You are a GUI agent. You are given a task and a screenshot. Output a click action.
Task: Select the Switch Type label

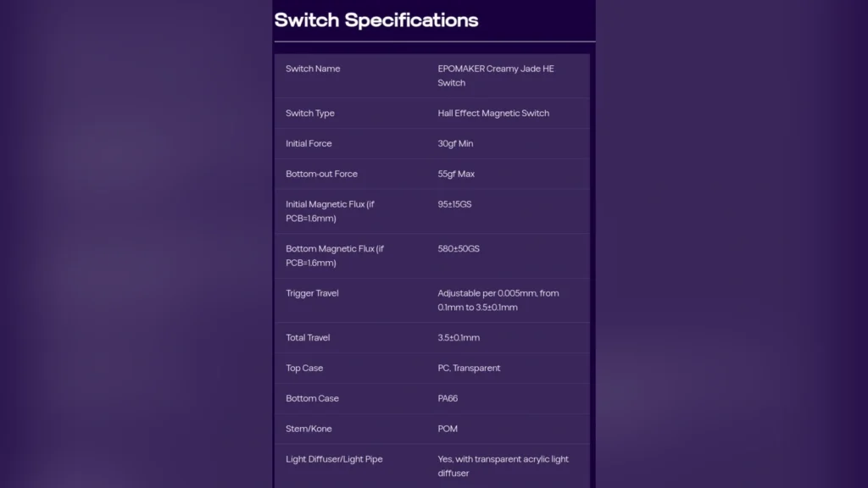[x=310, y=113]
